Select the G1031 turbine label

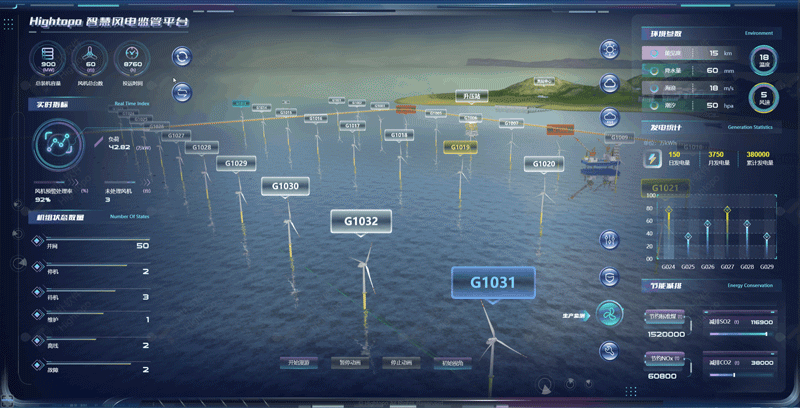pos(493,283)
